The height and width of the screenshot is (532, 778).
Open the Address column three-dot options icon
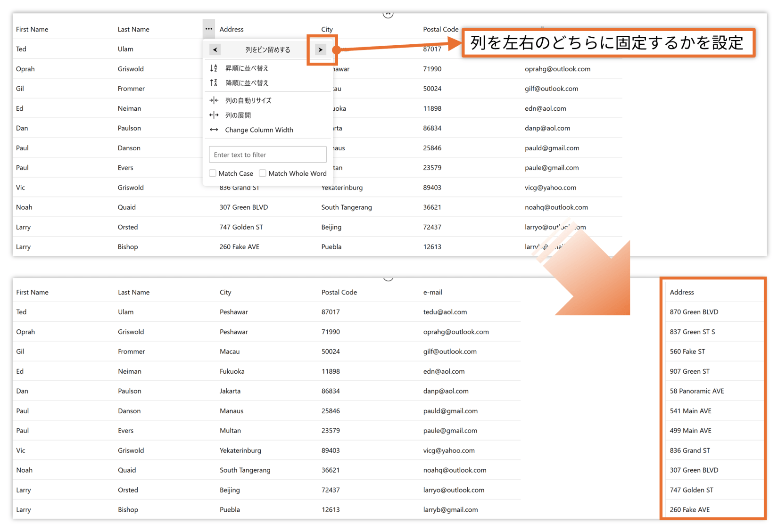pos(208,29)
